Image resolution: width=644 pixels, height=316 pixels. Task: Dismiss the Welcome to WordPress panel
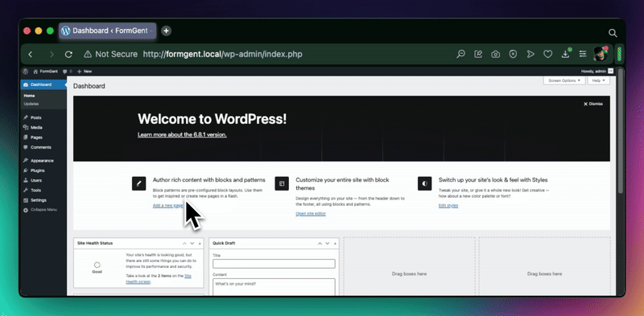point(593,104)
